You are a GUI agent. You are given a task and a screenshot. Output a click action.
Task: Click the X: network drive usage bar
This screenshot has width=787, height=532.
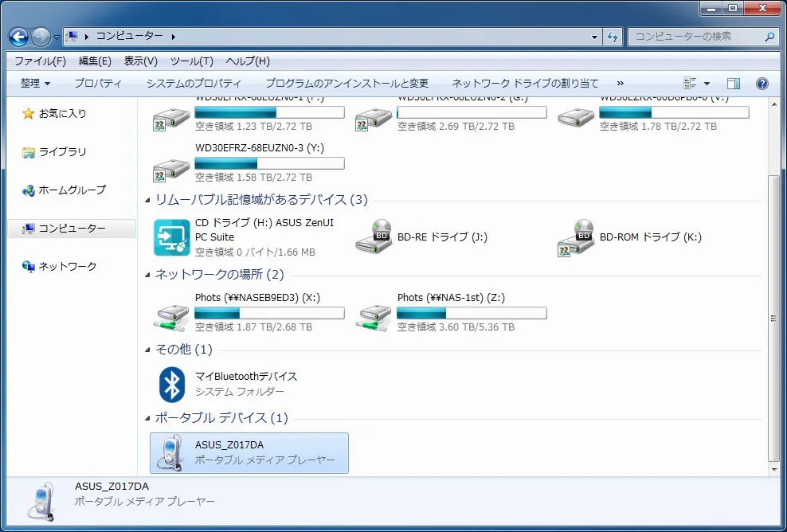pyautogui.click(x=269, y=313)
